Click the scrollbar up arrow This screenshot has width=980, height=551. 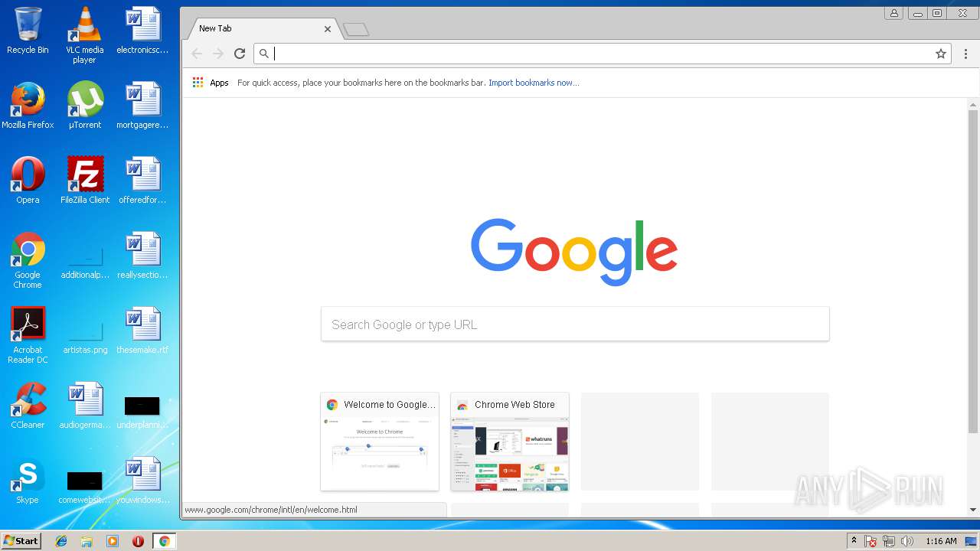point(973,104)
